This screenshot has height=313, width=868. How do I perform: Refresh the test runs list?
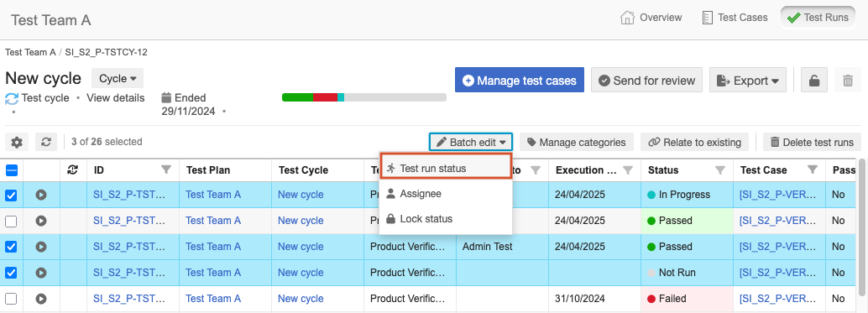[46, 142]
